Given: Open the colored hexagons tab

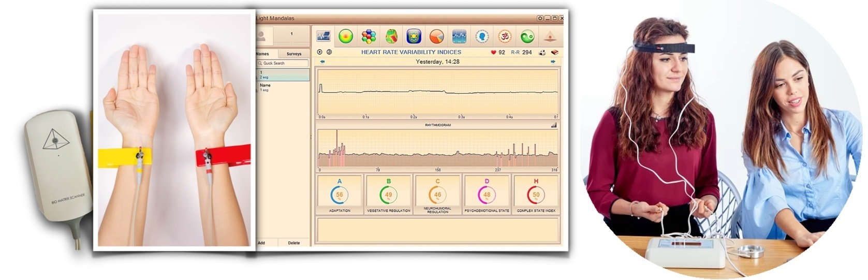Looking at the screenshot, I should 369,37.
